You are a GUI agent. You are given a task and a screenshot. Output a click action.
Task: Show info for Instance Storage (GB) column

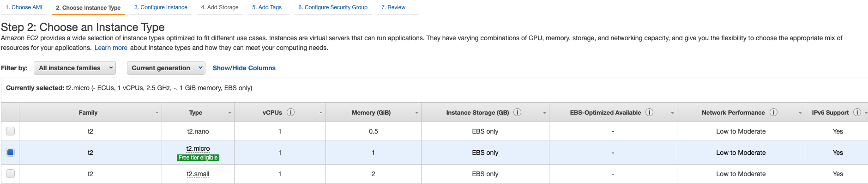[x=518, y=112]
